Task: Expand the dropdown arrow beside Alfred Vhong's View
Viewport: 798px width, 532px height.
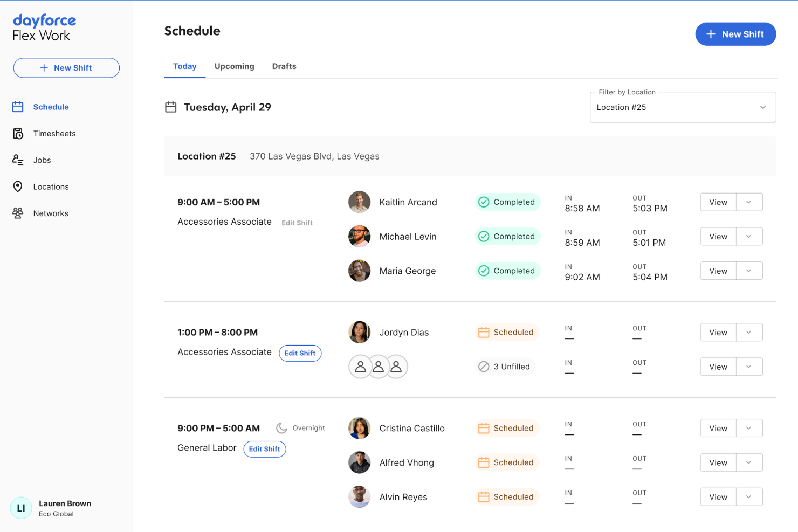Action: tap(749, 462)
